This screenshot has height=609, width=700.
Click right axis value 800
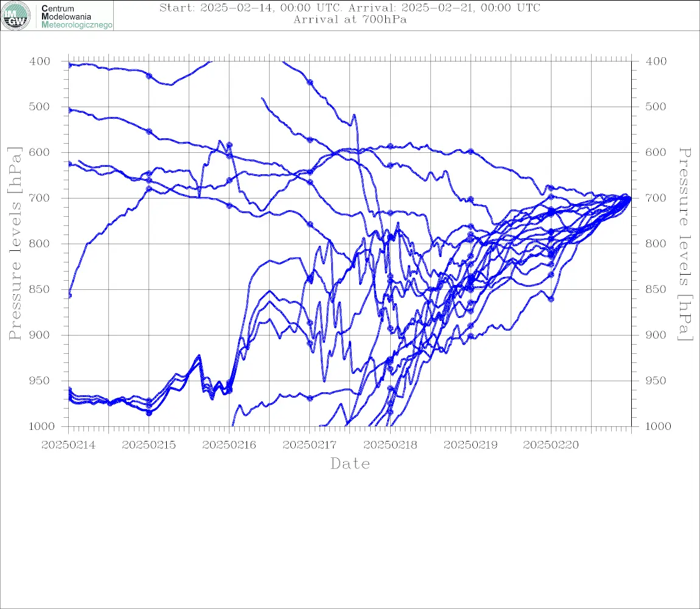[x=656, y=244]
